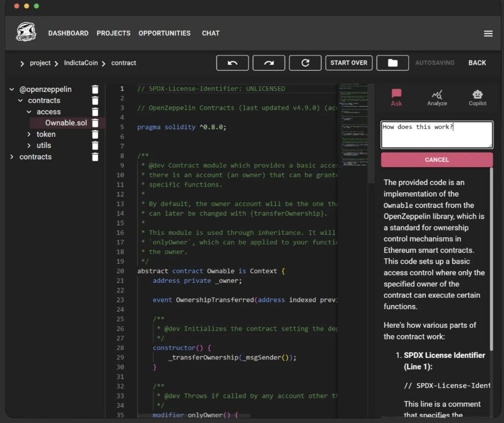The width and height of the screenshot is (504, 423).
Task: Expand the token folder chevron
Action: pyautogui.click(x=29, y=134)
